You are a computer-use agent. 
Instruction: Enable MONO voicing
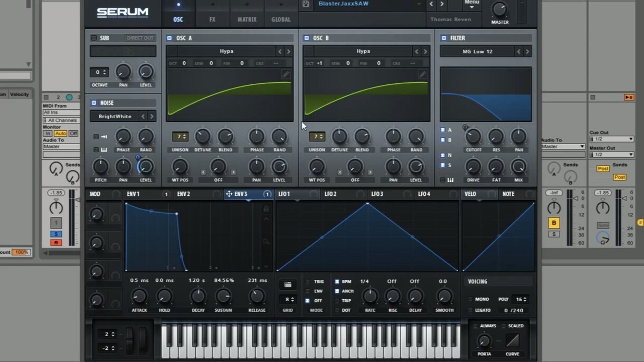tap(470, 299)
